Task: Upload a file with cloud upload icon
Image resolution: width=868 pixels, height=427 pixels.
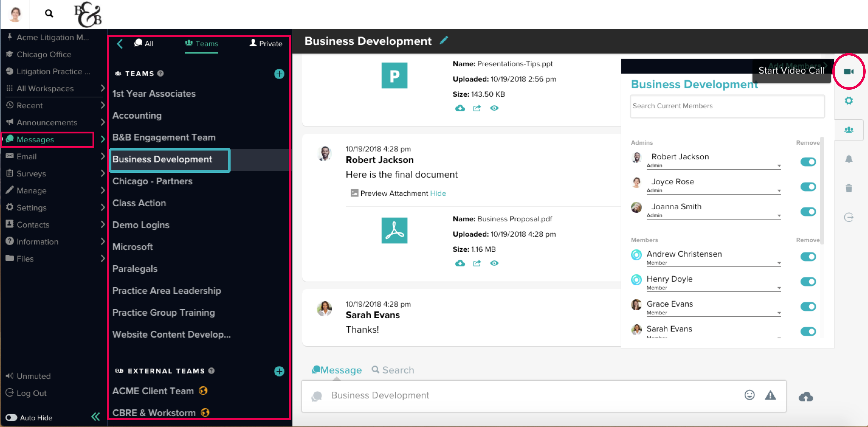Action: (806, 396)
